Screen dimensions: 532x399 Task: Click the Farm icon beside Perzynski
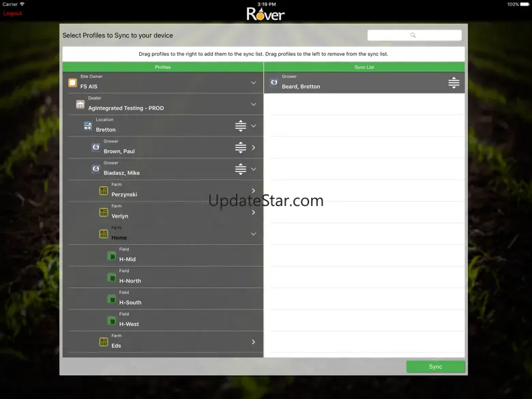104,191
